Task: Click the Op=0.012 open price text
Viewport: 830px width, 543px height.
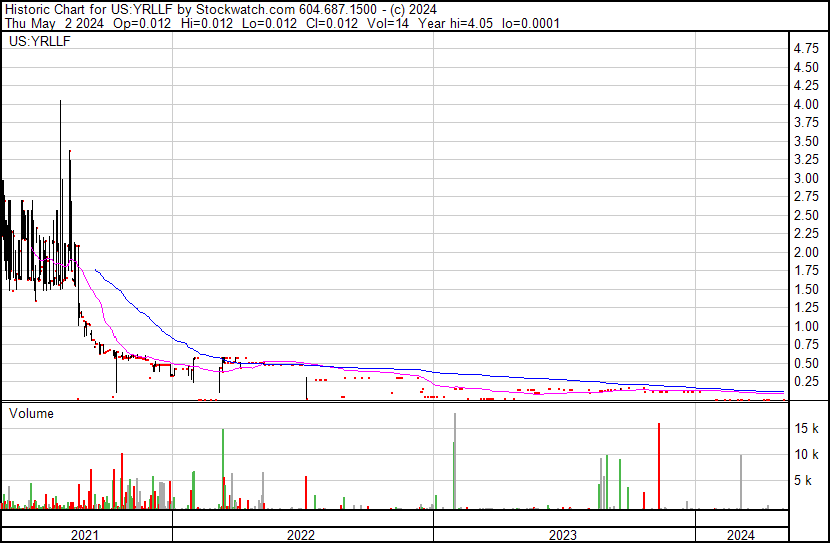Action: point(142,23)
